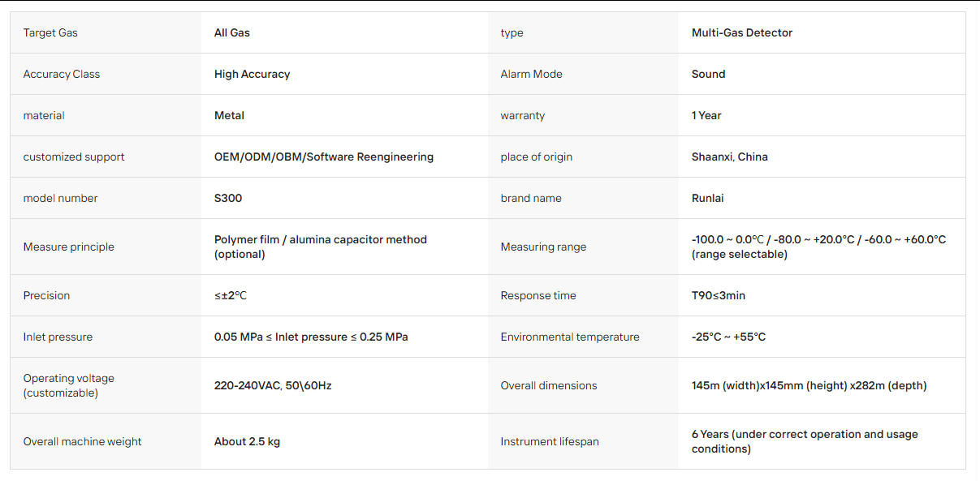Select the 'Shaanxi, China' value
This screenshot has height=481, width=980.
[730, 157]
